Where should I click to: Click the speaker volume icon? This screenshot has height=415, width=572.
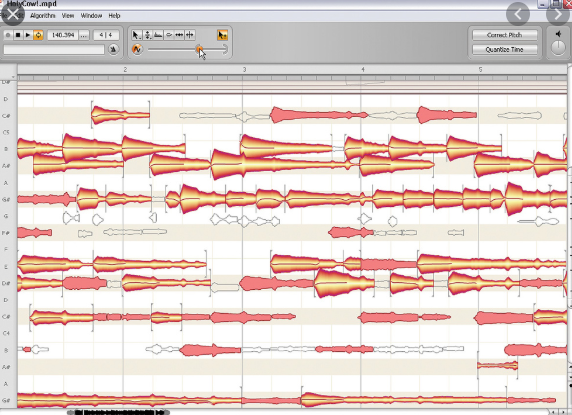tap(558, 34)
